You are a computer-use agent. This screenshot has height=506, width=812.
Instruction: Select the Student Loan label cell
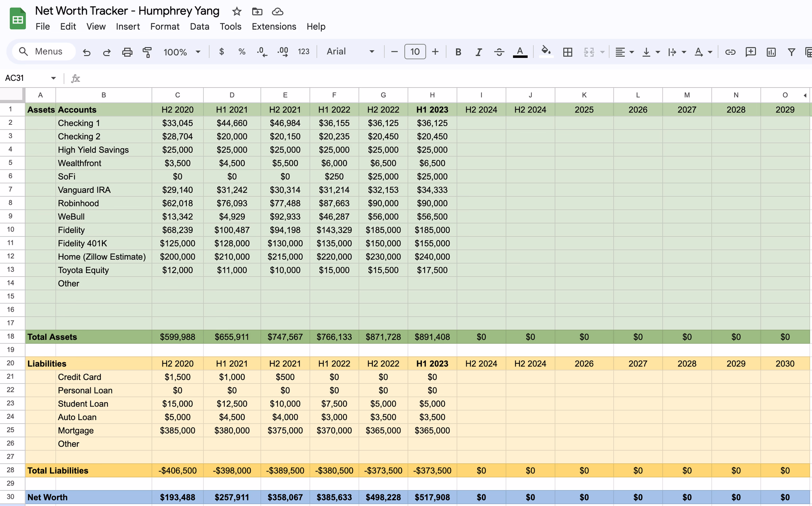(x=103, y=404)
